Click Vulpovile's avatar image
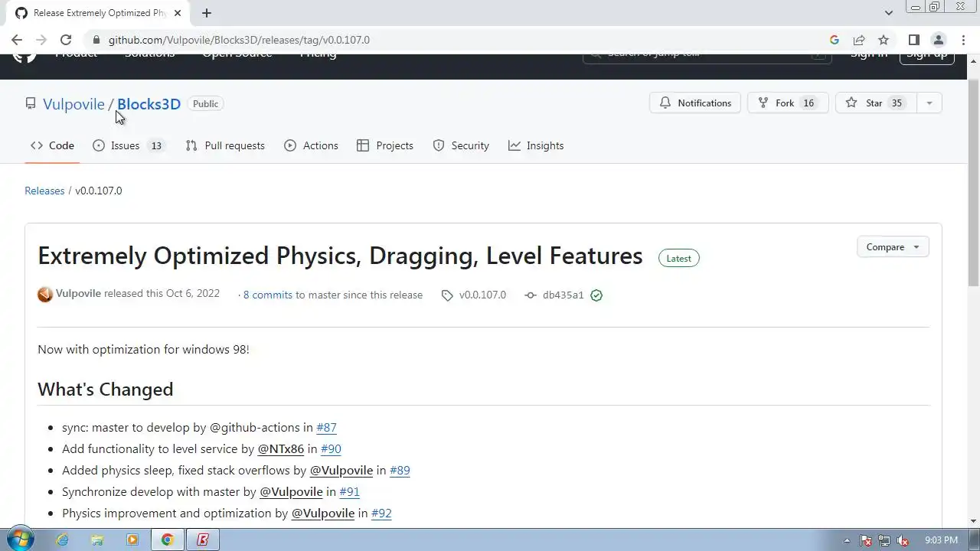 pyautogui.click(x=45, y=295)
